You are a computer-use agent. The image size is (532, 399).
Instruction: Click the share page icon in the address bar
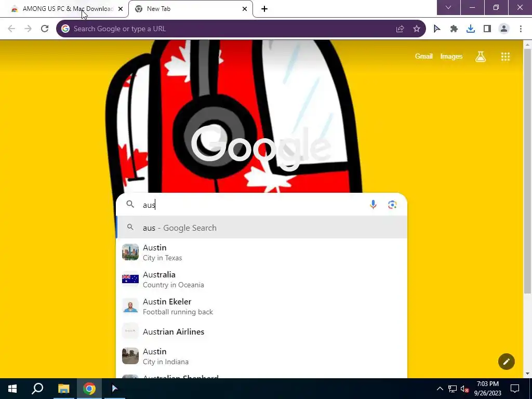[400, 29]
